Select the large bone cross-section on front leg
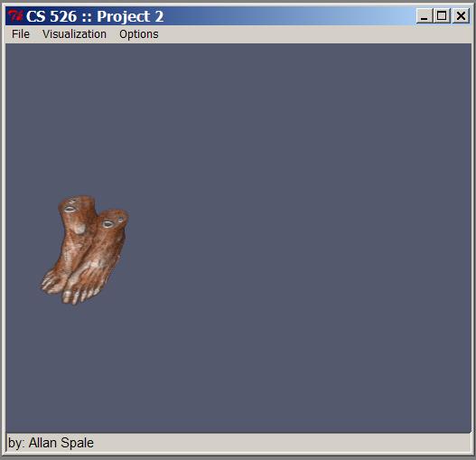 point(107,224)
